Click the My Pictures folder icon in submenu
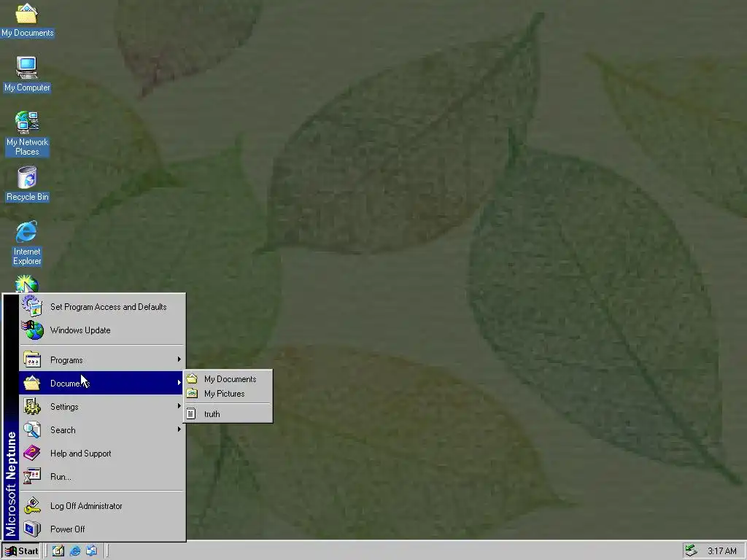747x560 pixels. (x=192, y=393)
